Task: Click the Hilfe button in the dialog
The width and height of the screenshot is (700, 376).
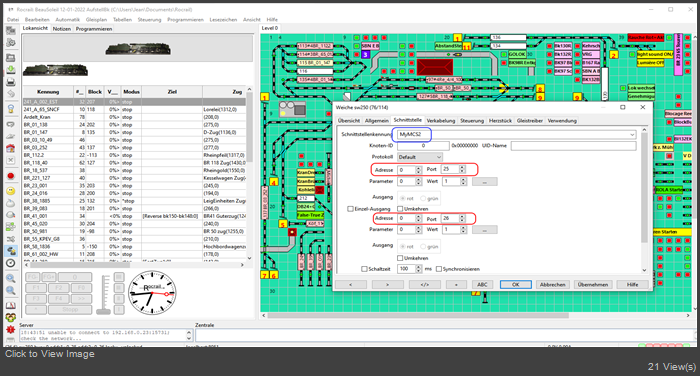Action: [x=633, y=284]
